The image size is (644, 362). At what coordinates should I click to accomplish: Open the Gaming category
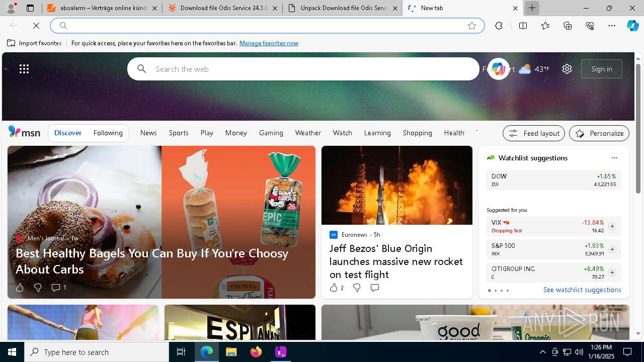pos(271,133)
